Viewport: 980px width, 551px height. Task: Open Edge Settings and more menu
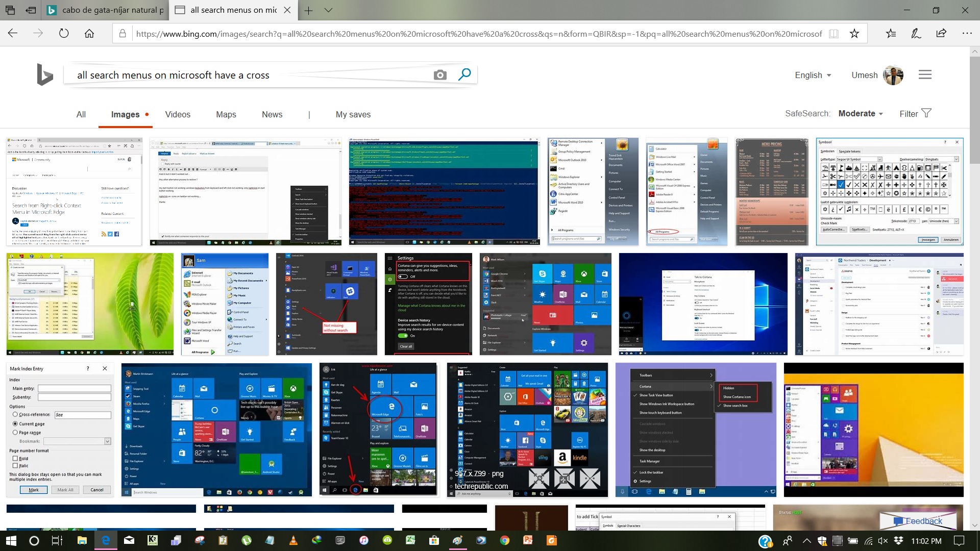967,34
